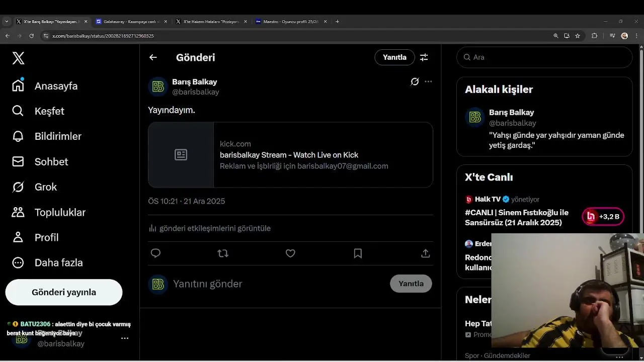Click the link card article thumbnail
This screenshot has height=362, width=644.
pos(181,155)
